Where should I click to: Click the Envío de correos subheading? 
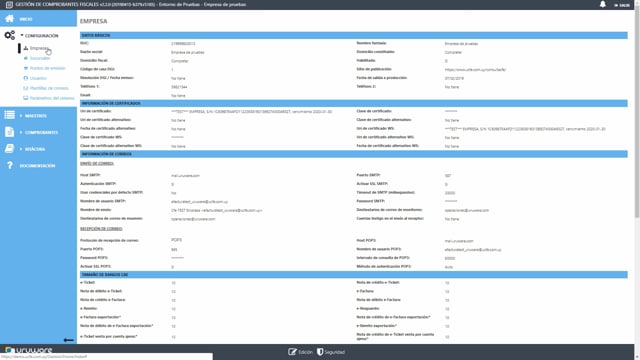[x=97, y=164]
